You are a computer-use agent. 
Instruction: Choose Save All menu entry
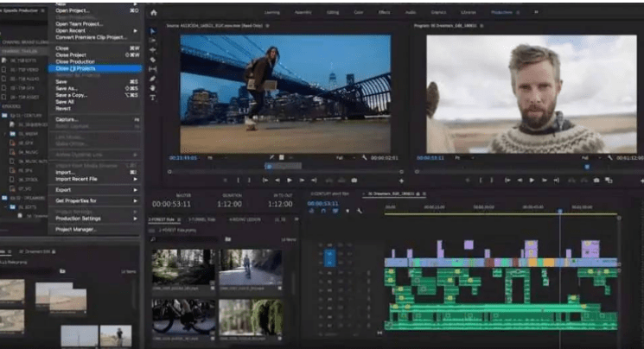tap(65, 102)
